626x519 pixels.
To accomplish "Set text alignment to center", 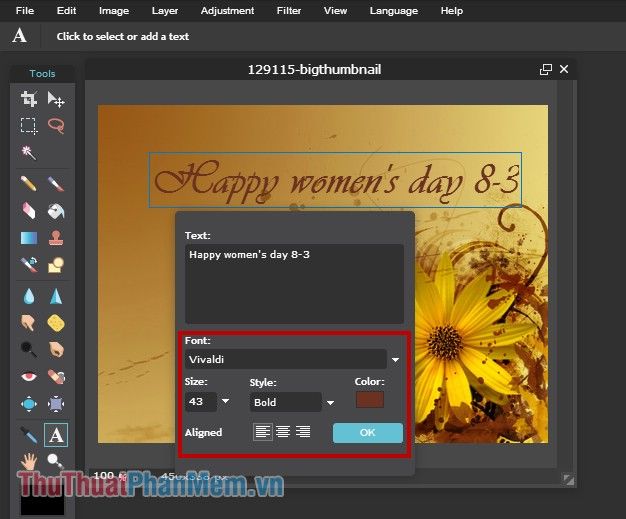I will pyautogui.click(x=283, y=432).
